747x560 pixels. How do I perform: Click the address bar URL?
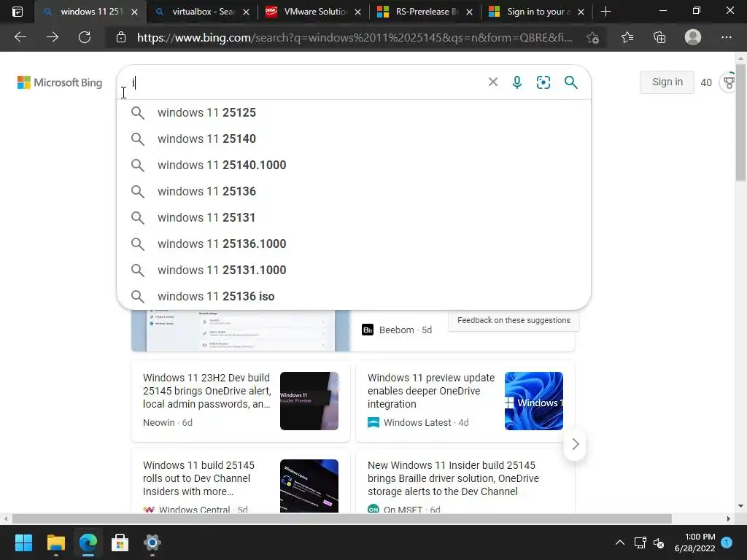[x=355, y=37]
